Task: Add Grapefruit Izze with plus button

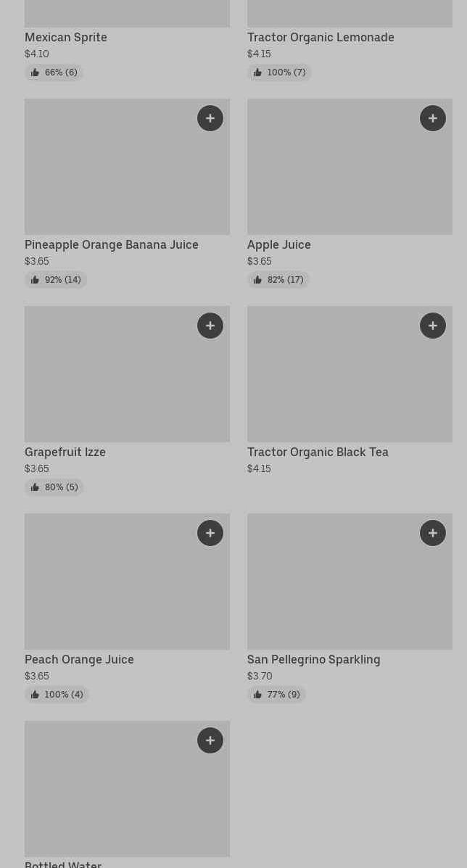Action: tap(210, 326)
